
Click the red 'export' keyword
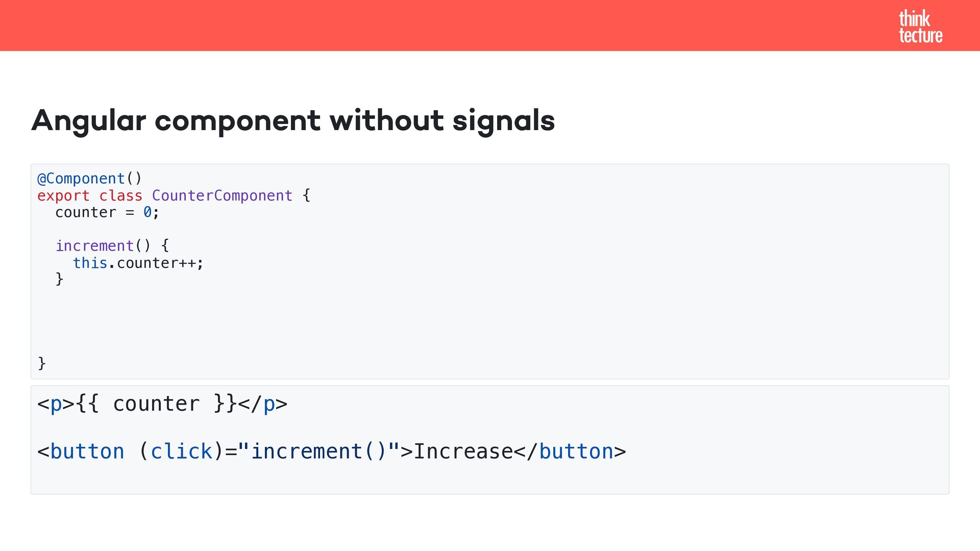63,195
